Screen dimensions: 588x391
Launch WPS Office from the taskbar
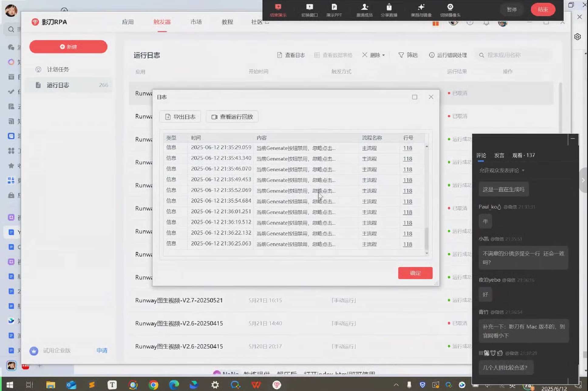tap(256, 384)
